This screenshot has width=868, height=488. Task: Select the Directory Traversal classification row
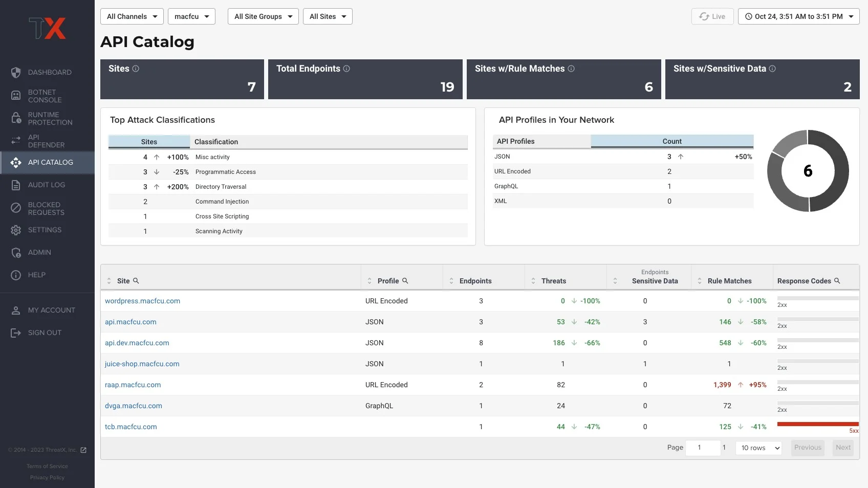pos(288,187)
